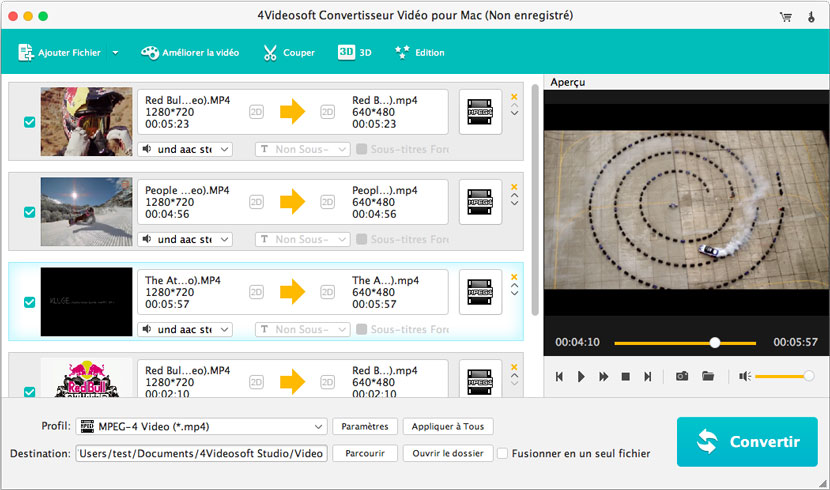
Task: Expand the Profil MPEG-4 Video dropdown
Action: click(x=319, y=426)
